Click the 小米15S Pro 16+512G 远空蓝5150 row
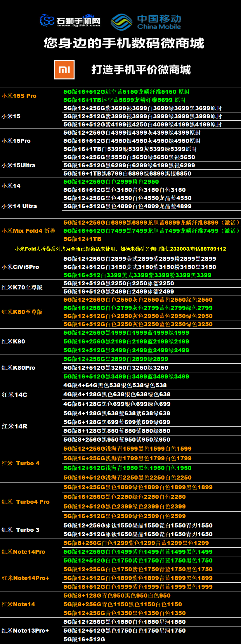This screenshot has height=644, width=241. [x=152, y=92]
